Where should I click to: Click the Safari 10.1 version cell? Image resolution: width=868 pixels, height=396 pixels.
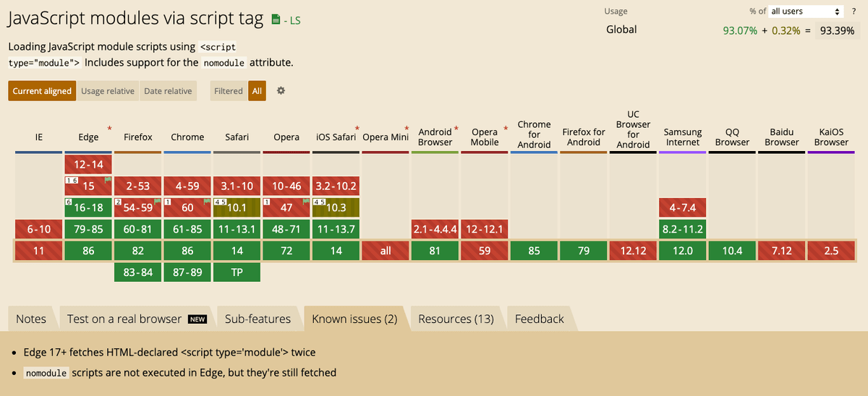tap(237, 207)
